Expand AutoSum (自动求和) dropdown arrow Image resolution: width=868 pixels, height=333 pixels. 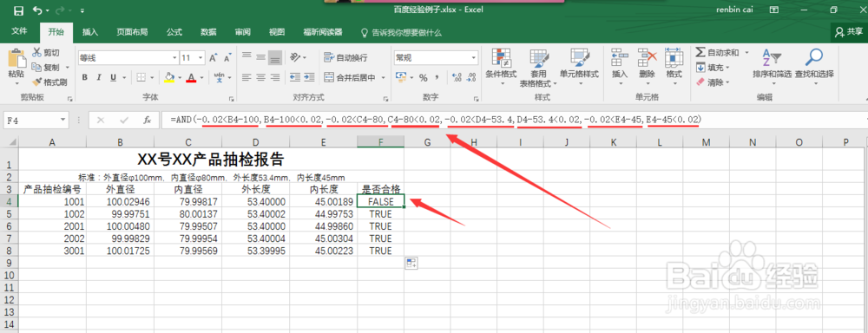(746, 53)
